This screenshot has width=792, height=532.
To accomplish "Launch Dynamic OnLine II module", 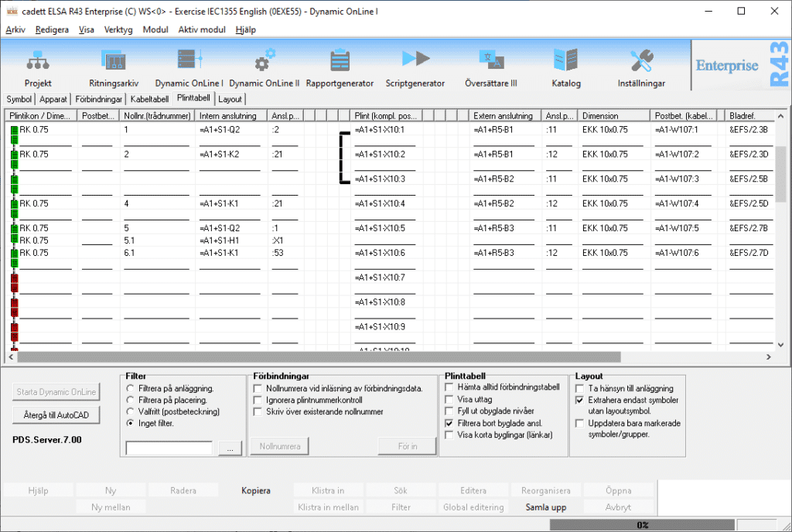I will click(264, 62).
